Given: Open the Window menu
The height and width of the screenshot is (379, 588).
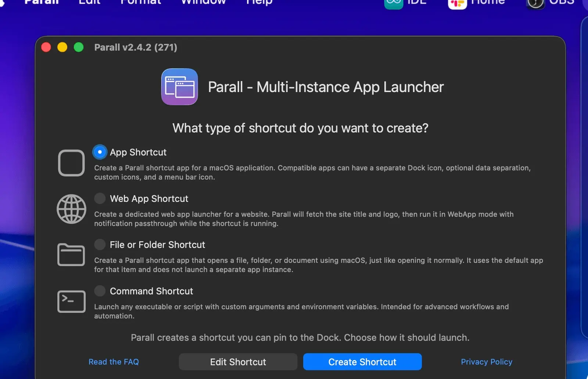Looking at the screenshot, I should point(203,2).
